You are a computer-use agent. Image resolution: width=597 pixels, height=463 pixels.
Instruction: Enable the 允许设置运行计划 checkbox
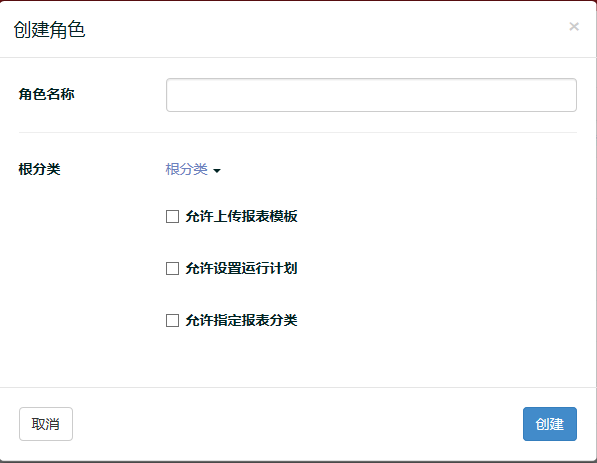[172, 268]
